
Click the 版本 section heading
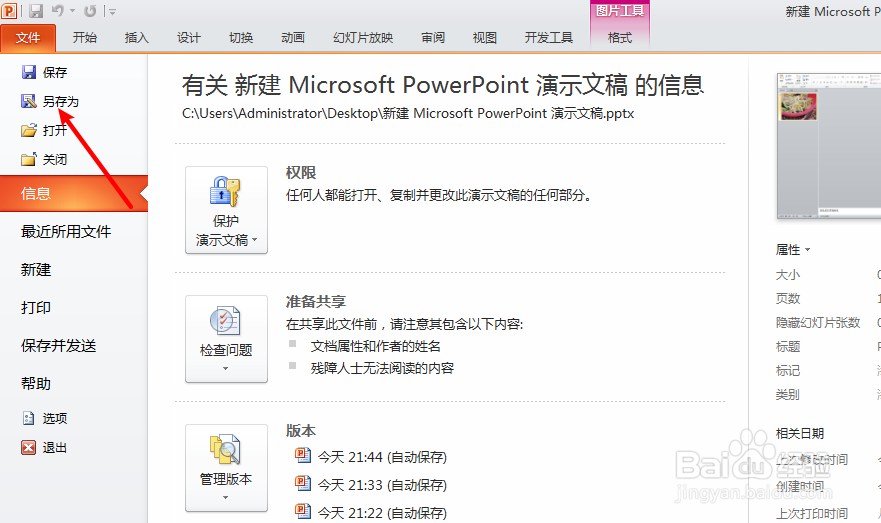pos(301,431)
